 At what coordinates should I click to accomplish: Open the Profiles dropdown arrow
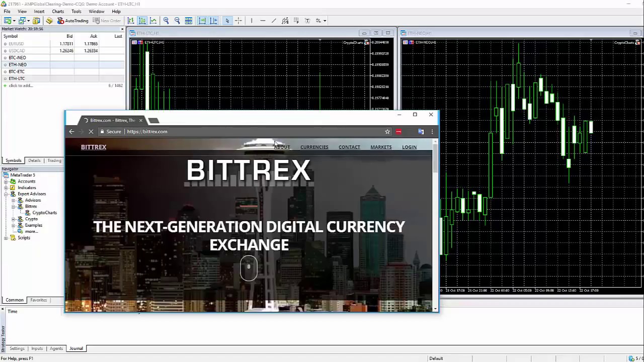click(x=28, y=21)
